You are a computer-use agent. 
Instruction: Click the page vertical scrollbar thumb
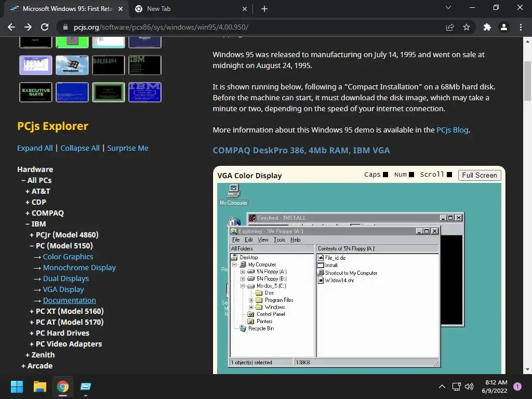[527, 81]
